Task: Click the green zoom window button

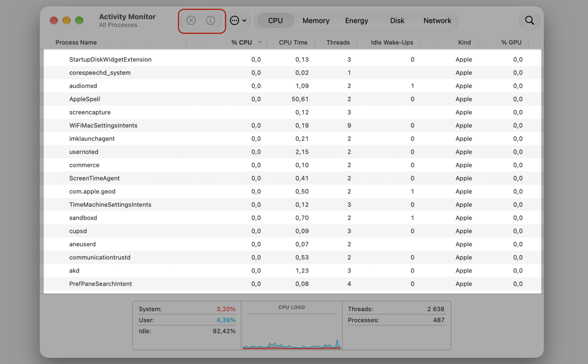Action: click(79, 20)
